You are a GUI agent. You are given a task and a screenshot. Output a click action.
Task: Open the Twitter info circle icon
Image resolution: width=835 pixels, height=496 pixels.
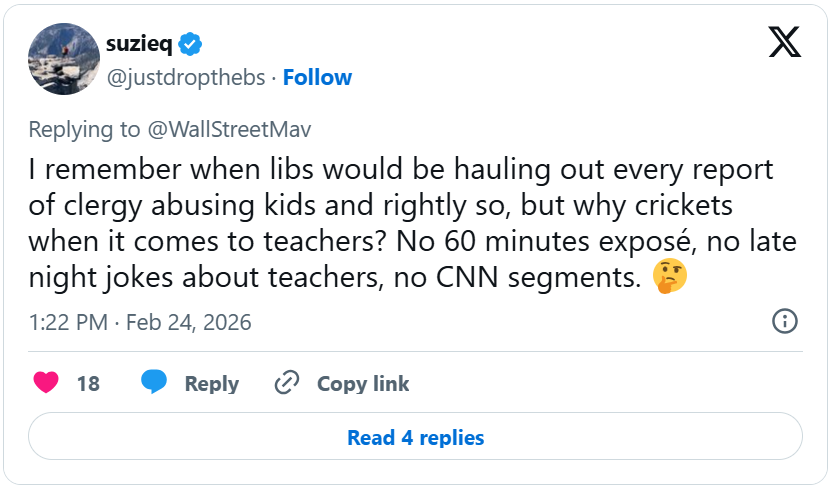785,321
